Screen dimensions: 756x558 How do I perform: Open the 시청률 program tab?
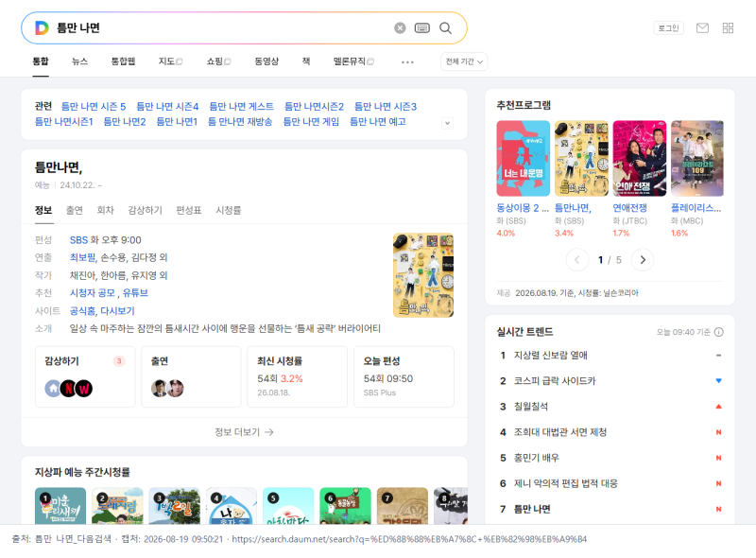point(228,210)
